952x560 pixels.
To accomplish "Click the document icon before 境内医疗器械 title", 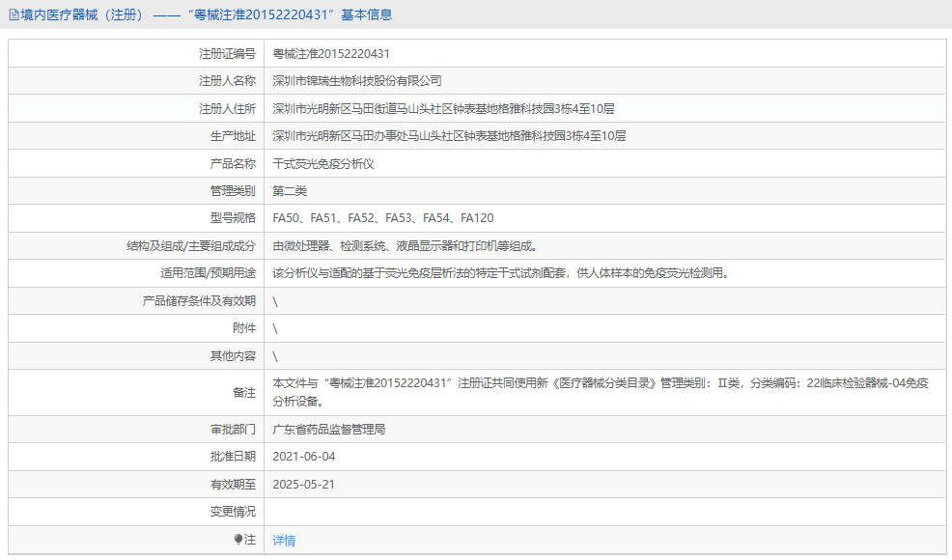I will click(x=14, y=14).
